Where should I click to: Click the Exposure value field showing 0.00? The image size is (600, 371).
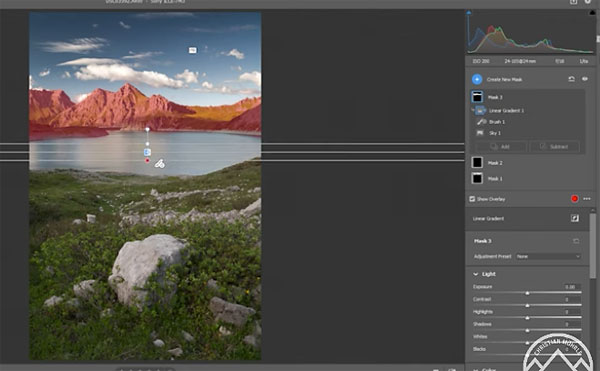tap(571, 287)
